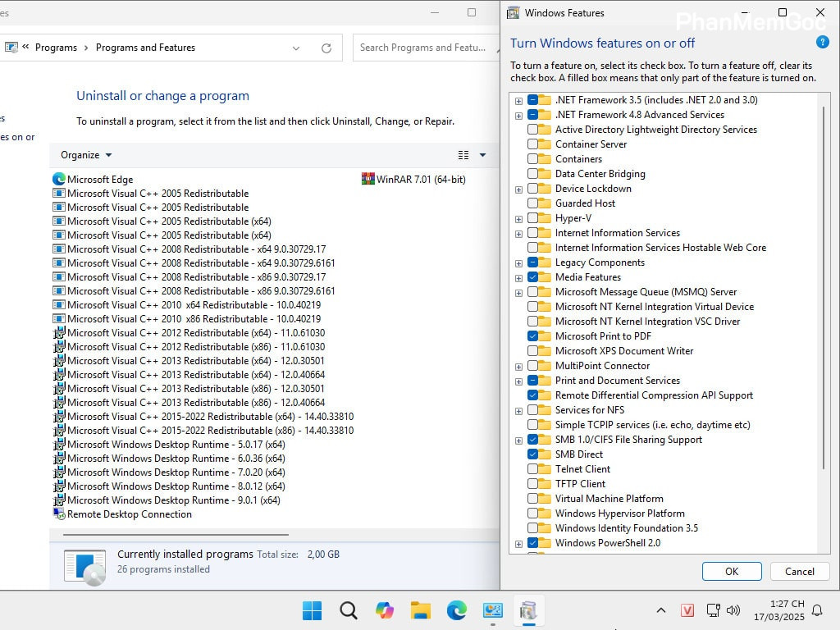
Task: Open Microsoft Edge from the program list
Action: coord(102,179)
